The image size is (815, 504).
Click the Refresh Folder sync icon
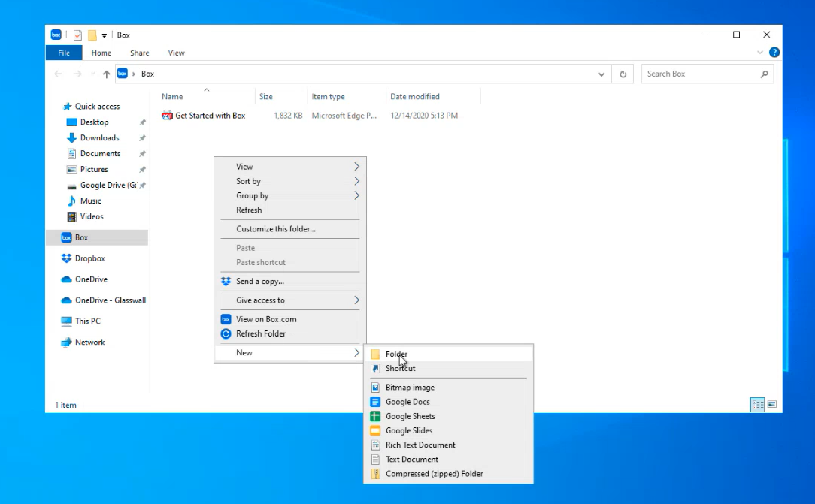point(226,333)
